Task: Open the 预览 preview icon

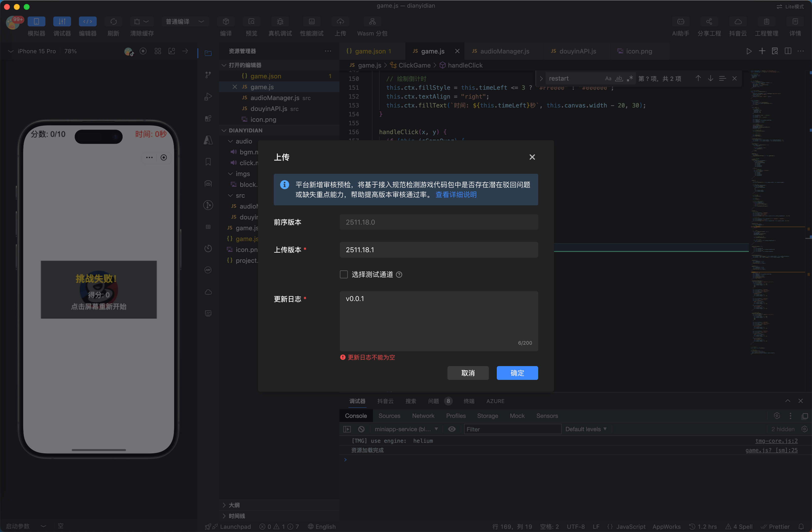Action: click(x=251, y=22)
